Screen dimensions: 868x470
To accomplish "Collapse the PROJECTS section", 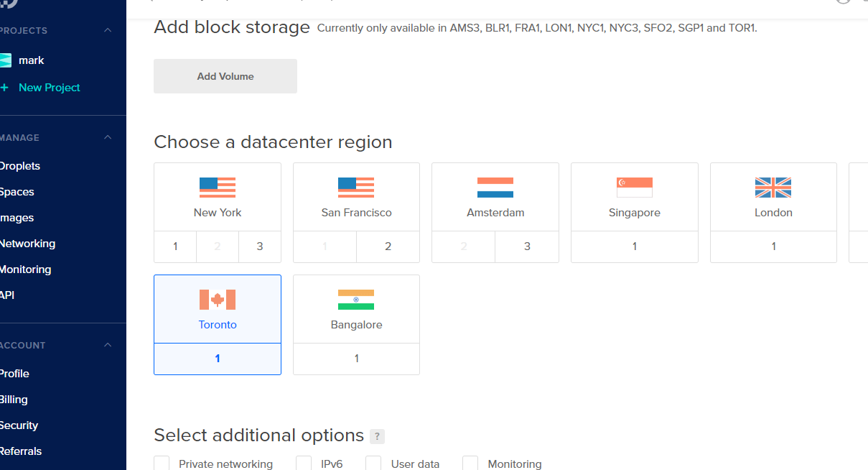I will (107, 30).
